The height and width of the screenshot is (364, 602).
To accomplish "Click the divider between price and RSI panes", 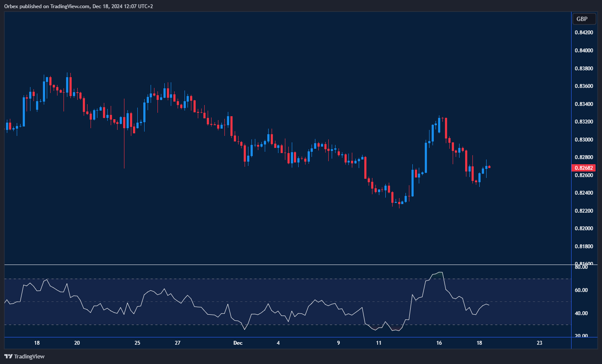I will [x=287, y=265].
